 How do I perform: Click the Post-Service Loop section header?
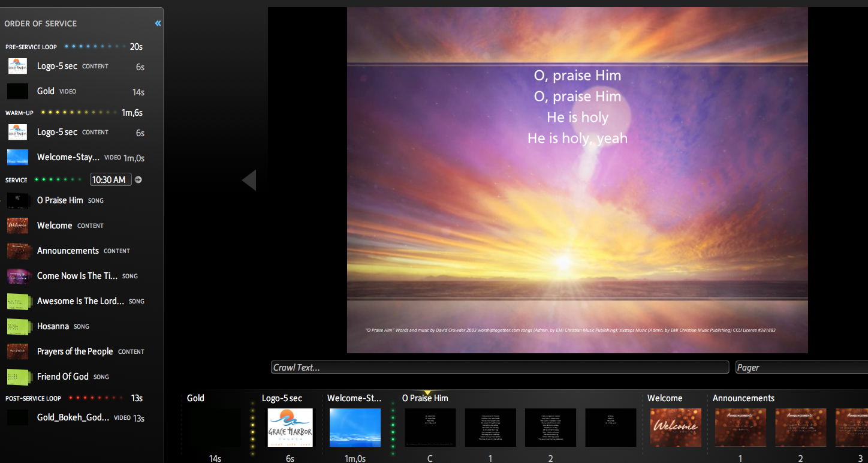pos(33,398)
